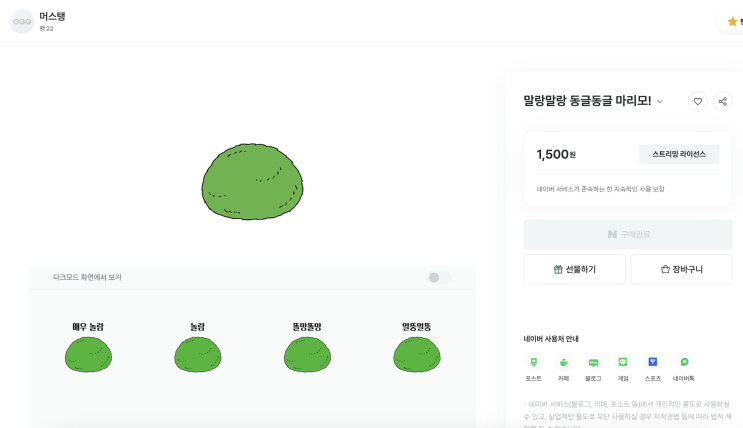Viewport: 743px width, 428px height.
Task: Toggle the dark mode preview switch
Action: point(439,277)
